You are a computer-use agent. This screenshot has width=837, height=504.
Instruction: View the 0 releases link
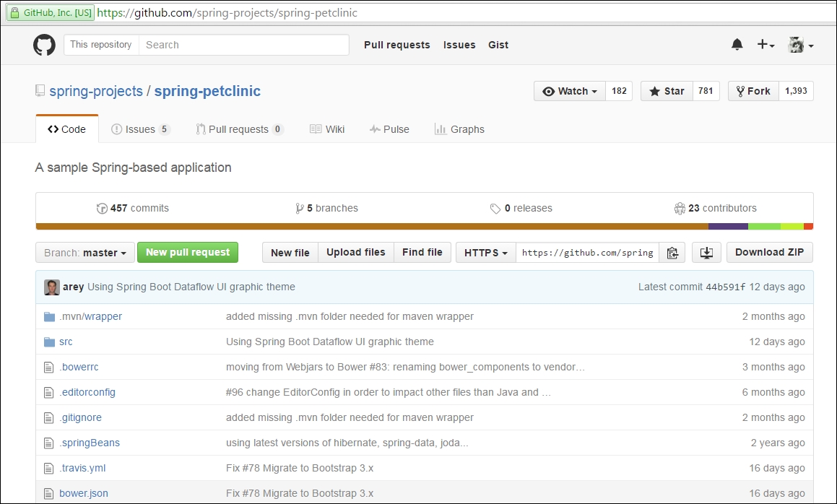[x=521, y=208]
